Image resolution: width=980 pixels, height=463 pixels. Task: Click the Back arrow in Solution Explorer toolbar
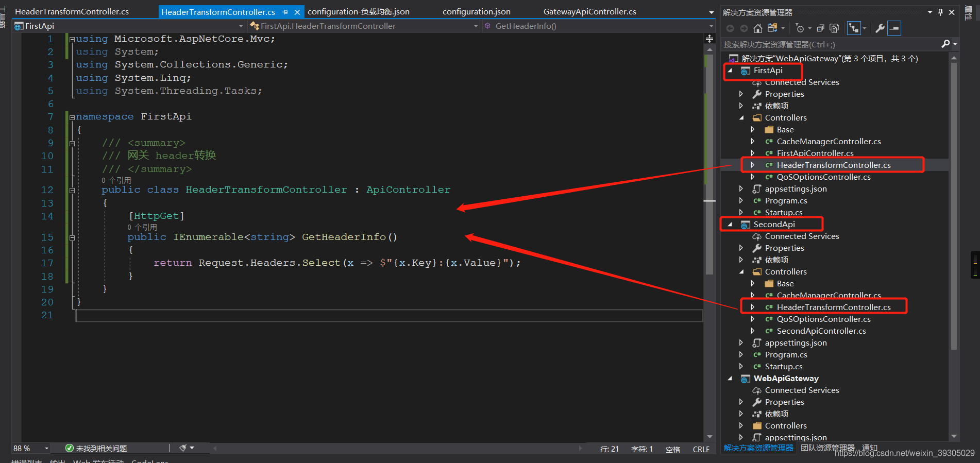point(730,28)
